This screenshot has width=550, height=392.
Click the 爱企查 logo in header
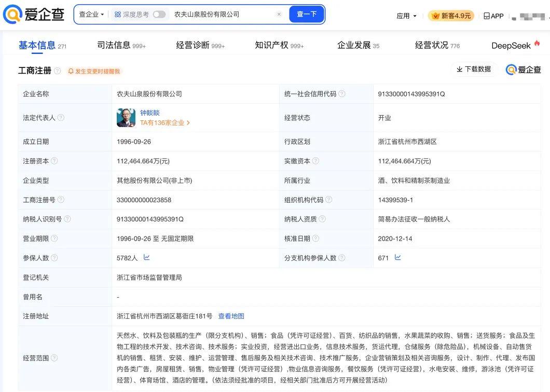pos(34,15)
